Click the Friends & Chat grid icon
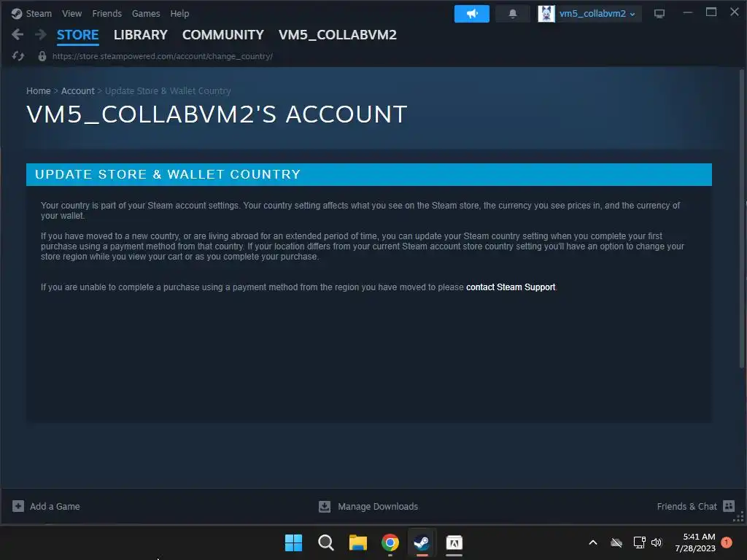The height and width of the screenshot is (560, 747). 729,506
